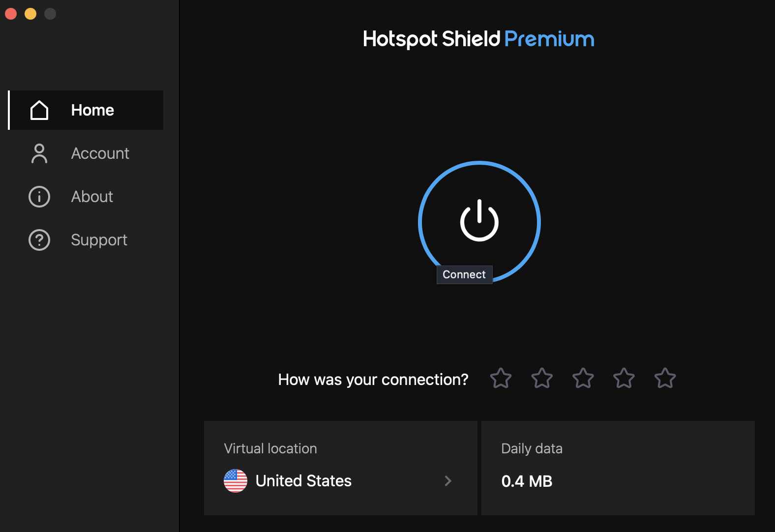
Task: Toggle the second star rating
Action: (541, 379)
